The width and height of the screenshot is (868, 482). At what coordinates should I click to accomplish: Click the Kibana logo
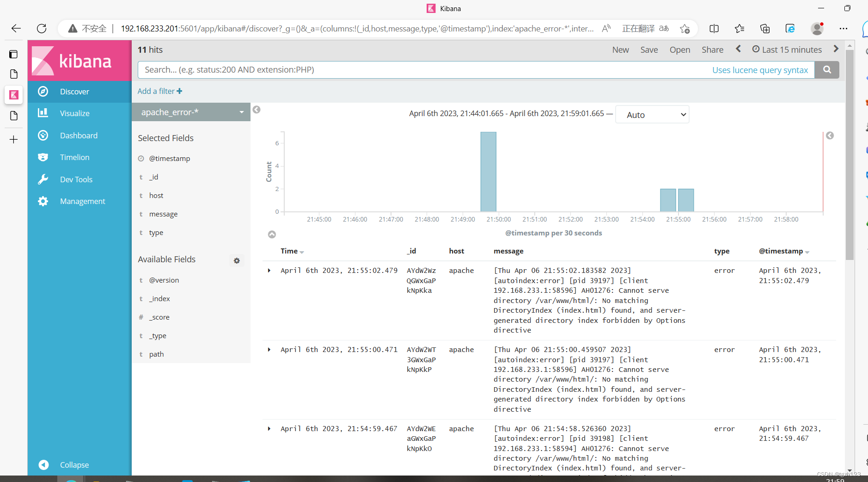coord(79,61)
